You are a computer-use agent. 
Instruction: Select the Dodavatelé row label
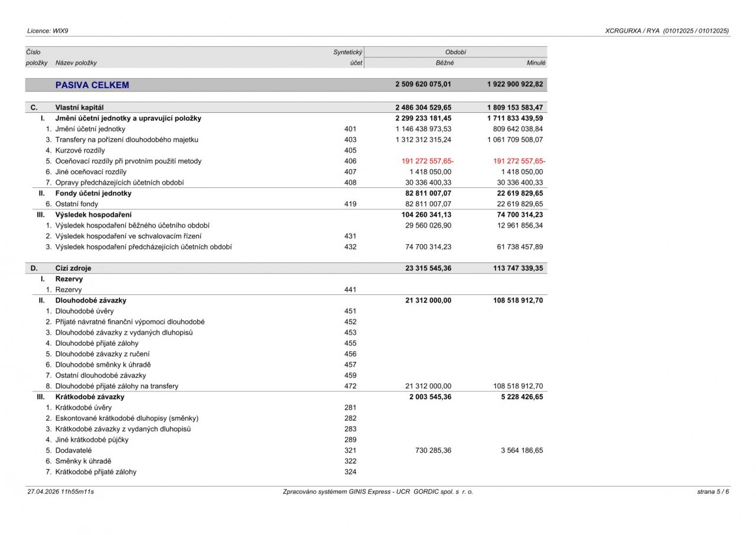click(x=73, y=450)
